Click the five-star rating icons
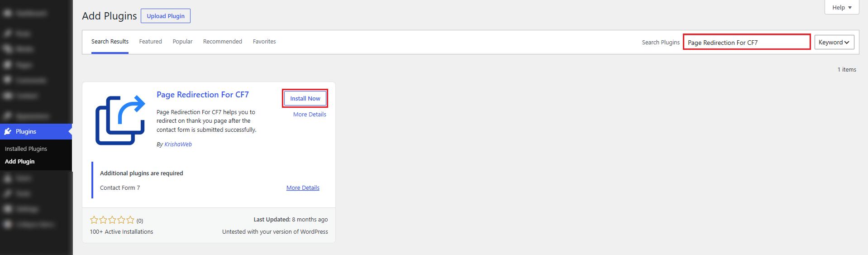Image resolution: width=868 pixels, height=255 pixels. (x=112, y=220)
